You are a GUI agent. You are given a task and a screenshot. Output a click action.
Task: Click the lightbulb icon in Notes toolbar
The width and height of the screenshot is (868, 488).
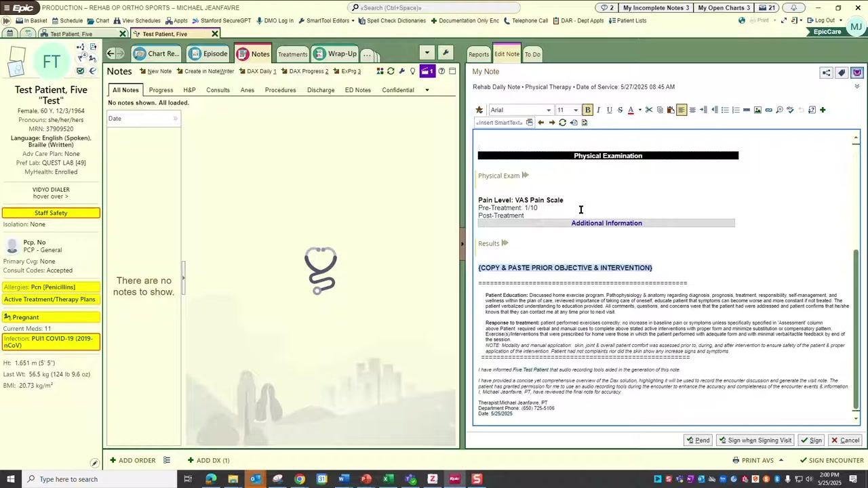[412, 71]
